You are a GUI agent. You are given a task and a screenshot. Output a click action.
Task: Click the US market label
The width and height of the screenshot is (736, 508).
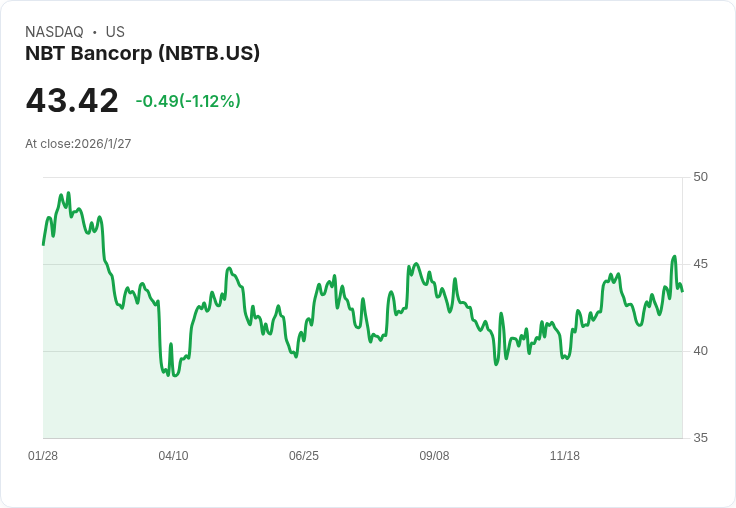tap(115, 32)
